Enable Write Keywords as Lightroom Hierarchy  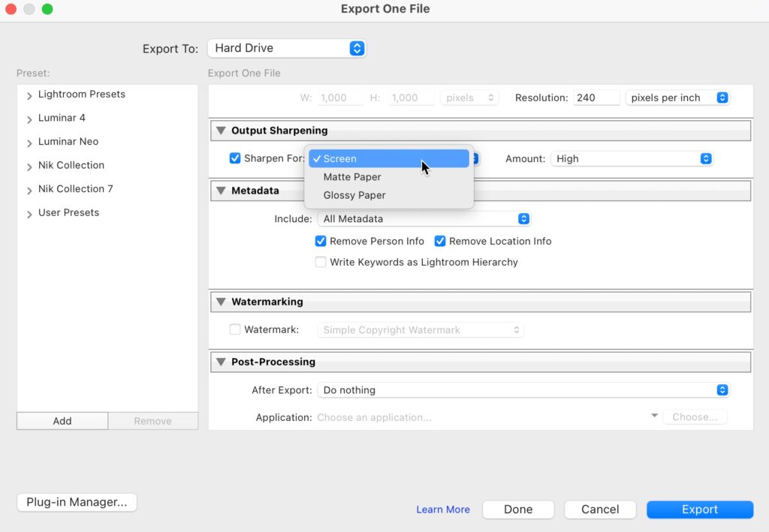click(321, 262)
